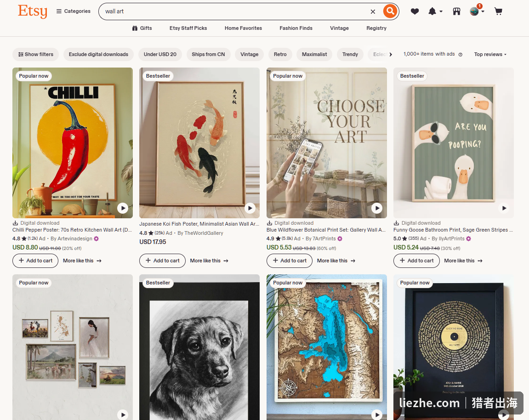Show more filter chips with right chevron
Image resolution: width=529 pixels, height=420 pixels.
coord(391,54)
